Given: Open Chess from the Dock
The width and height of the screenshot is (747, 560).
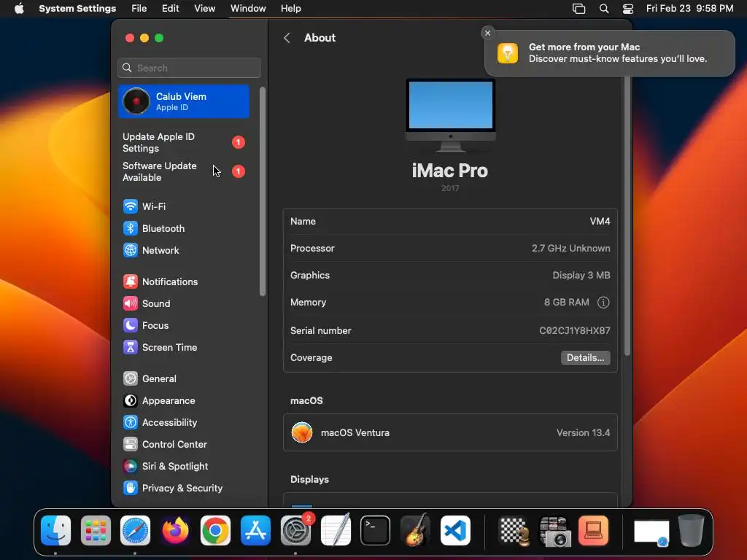Looking at the screenshot, I should 514,530.
